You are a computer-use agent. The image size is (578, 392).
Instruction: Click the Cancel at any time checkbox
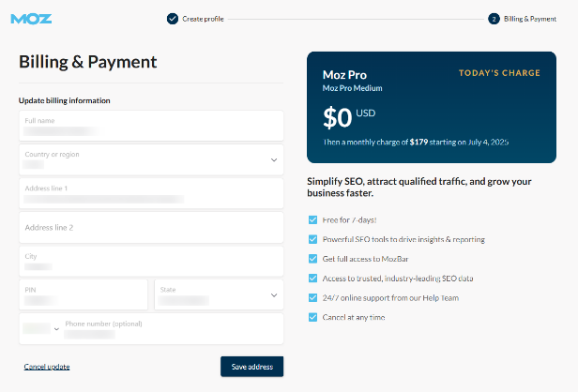coord(312,317)
